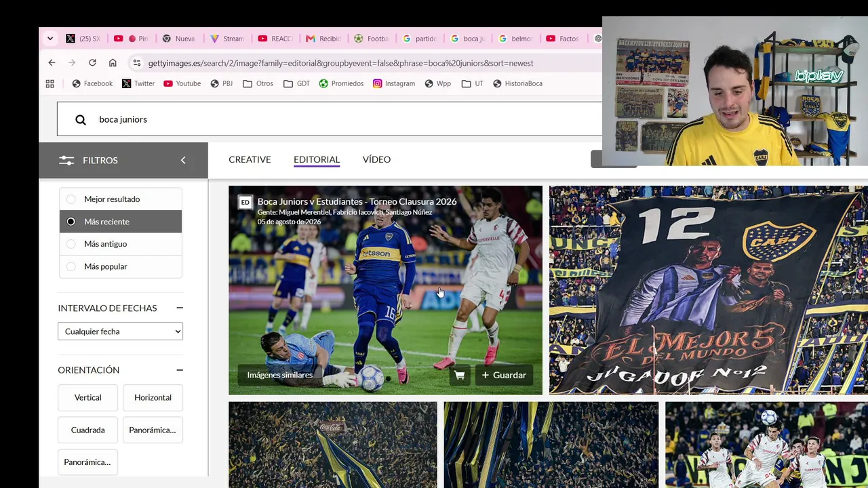The width and height of the screenshot is (868, 488).
Task: Toggle the Vertical orientation filter
Action: [x=87, y=398]
